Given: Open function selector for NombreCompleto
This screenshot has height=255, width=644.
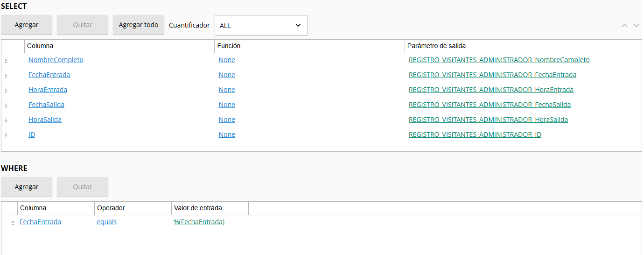Looking at the screenshot, I should [227, 60].
